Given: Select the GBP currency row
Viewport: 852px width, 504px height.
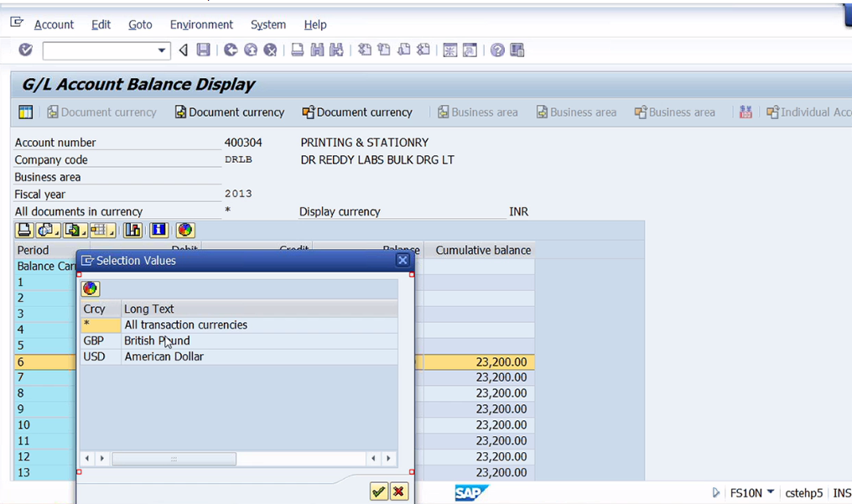Looking at the screenshot, I should 239,340.
